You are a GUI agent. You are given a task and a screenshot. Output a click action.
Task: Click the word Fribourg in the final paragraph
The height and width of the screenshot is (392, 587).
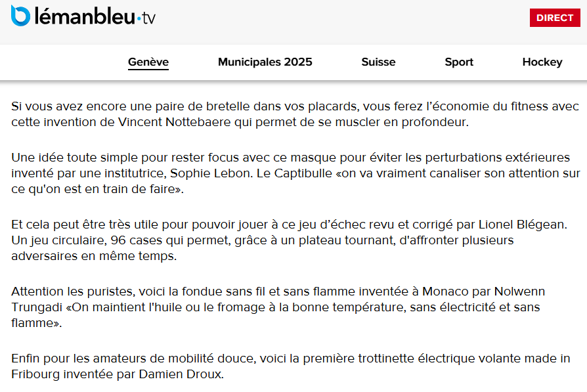[x=35, y=374]
